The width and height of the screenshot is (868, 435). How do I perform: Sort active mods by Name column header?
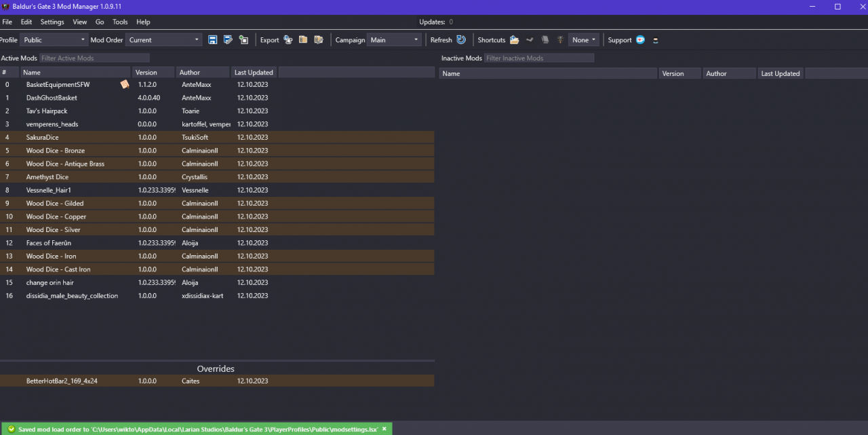click(75, 73)
